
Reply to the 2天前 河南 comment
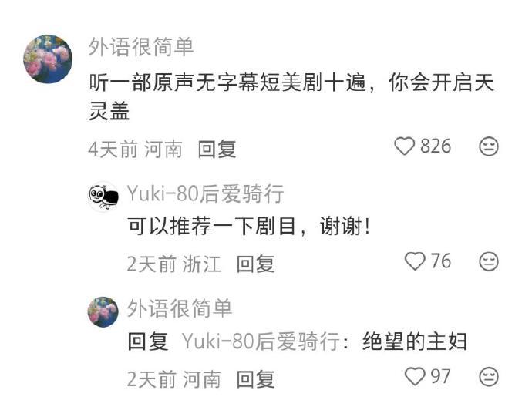tap(255, 379)
